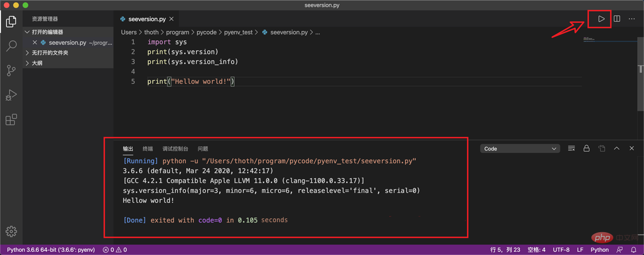Open the Code output channel dropdown
This screenshot has width=644, height=255.
click(x=520, y=149)
